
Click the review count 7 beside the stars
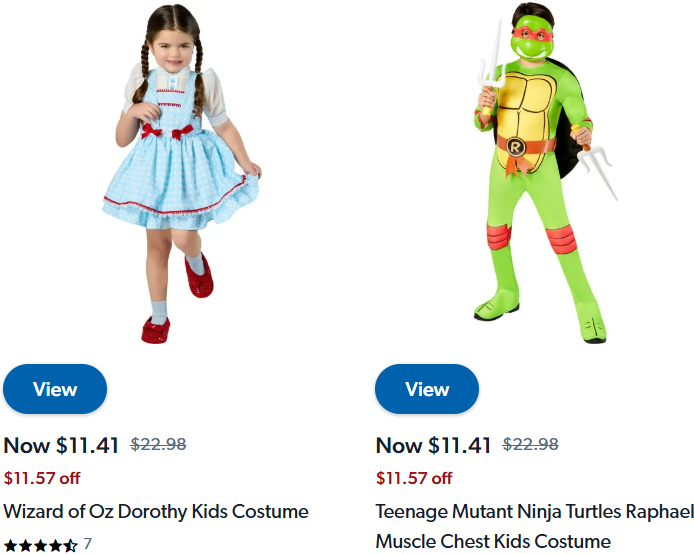88,544
